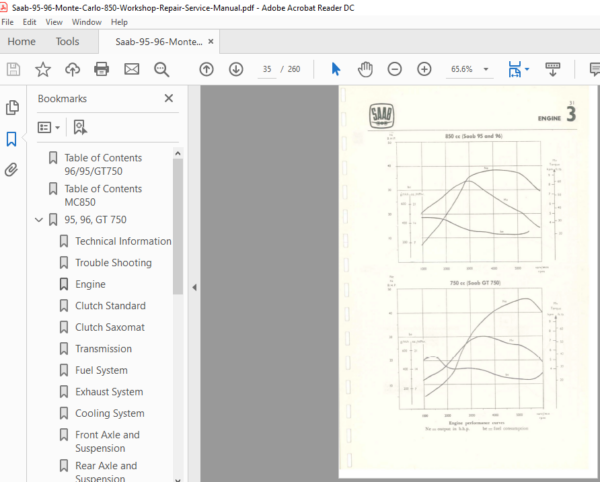This screenshot has width=600, height=482.
Task: Click the Fit page width icon
Action: point(515,69)
